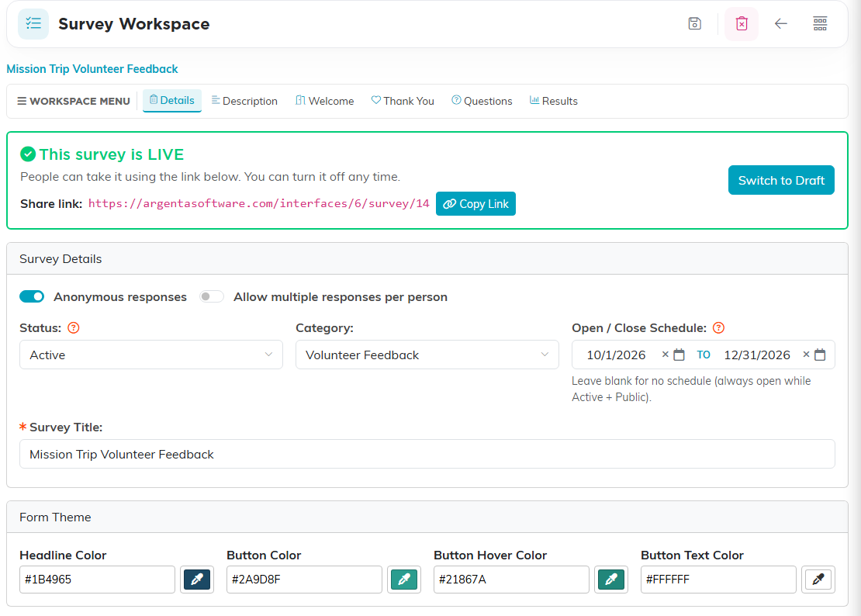861x616 pixels.
Task: Click the Survey Title text field
Action: (x=427, y=454)
